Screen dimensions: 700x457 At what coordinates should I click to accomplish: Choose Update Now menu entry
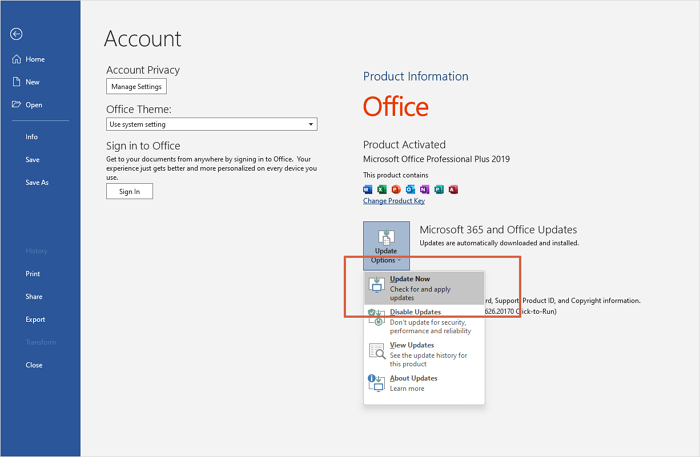424,288
